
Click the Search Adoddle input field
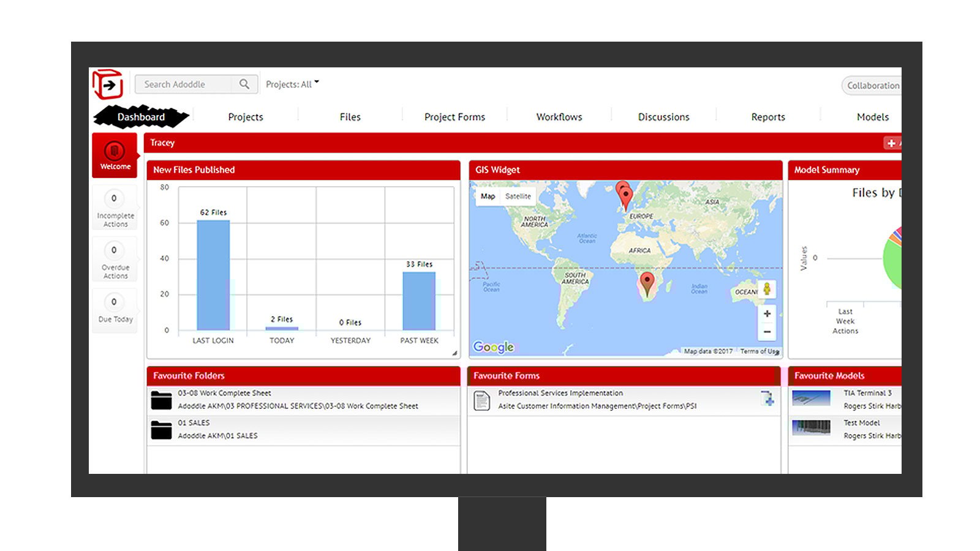tap(184, 84)
